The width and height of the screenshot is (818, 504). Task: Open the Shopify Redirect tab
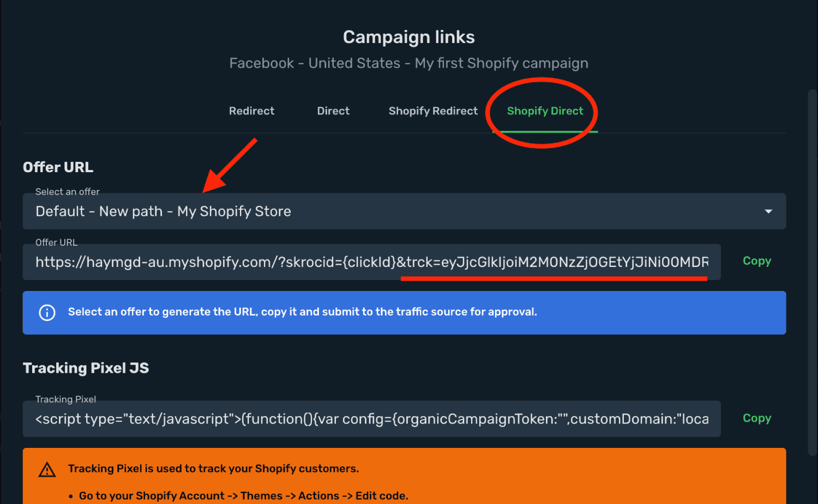(433, 111)
